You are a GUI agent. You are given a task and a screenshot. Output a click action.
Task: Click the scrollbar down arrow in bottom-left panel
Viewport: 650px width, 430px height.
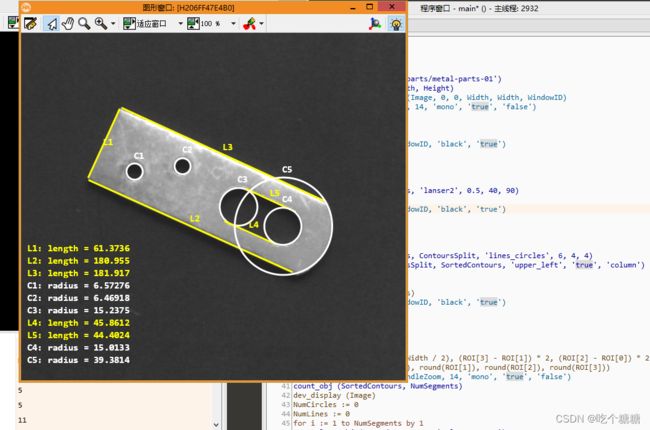coord(216,424)
